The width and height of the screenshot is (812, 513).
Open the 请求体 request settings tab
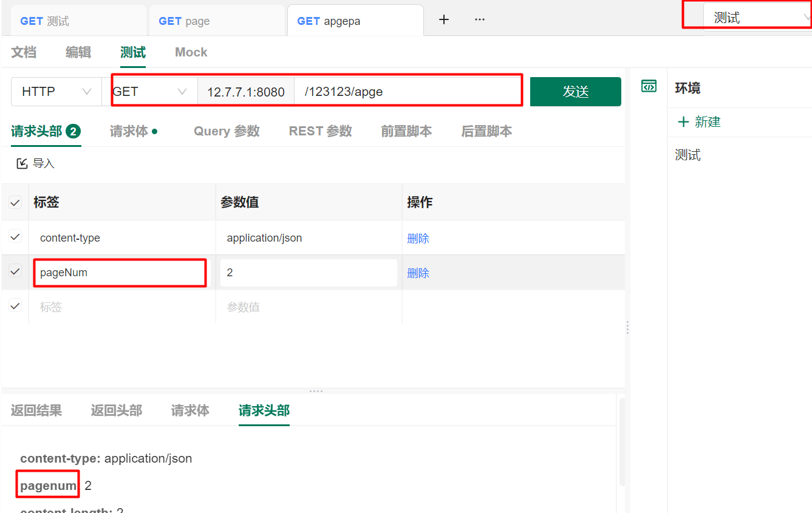tap(134, 131)
